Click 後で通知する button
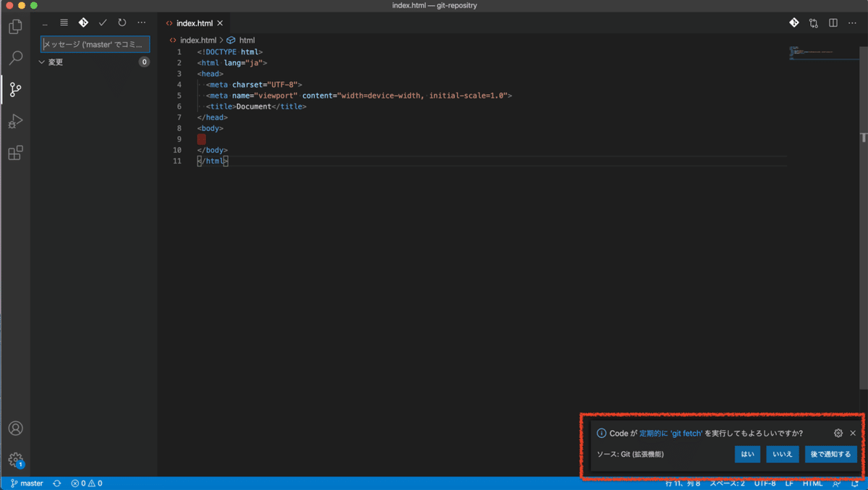The width and height of the screenshot is (868, 490). 831,455
